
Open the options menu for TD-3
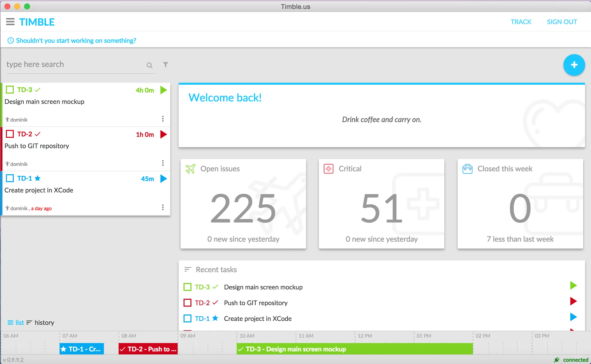[163, 119]
